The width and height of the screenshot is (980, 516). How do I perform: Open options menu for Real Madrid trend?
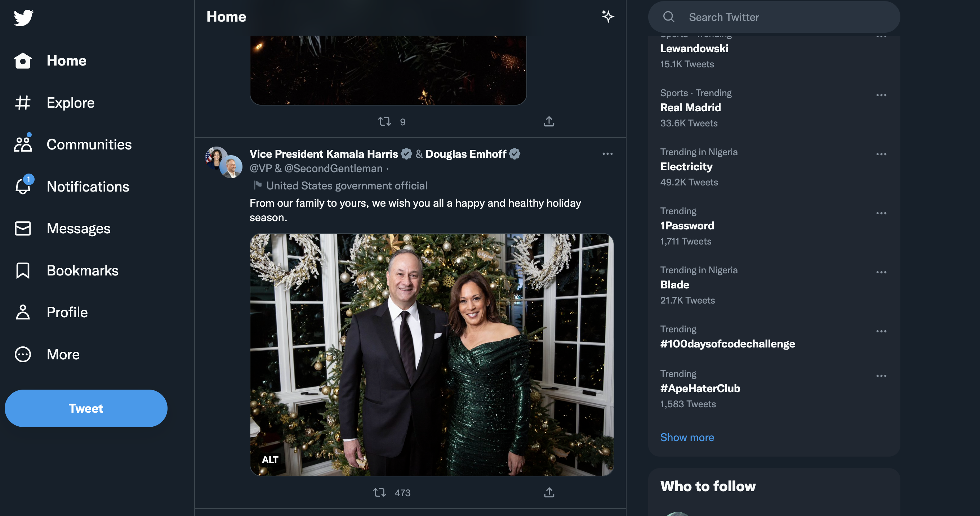point(881,95)
